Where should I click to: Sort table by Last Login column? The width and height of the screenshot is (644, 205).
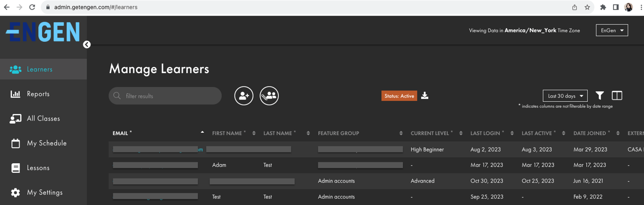[x=487, y=133]
